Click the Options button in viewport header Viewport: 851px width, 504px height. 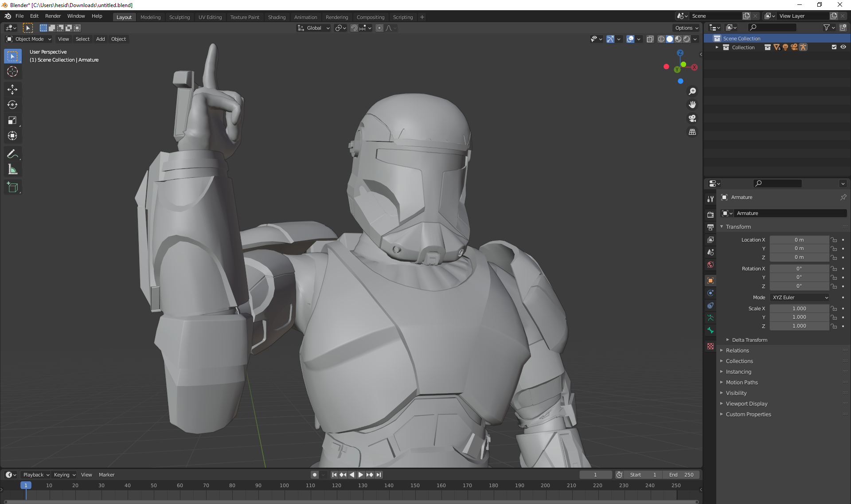686,28
